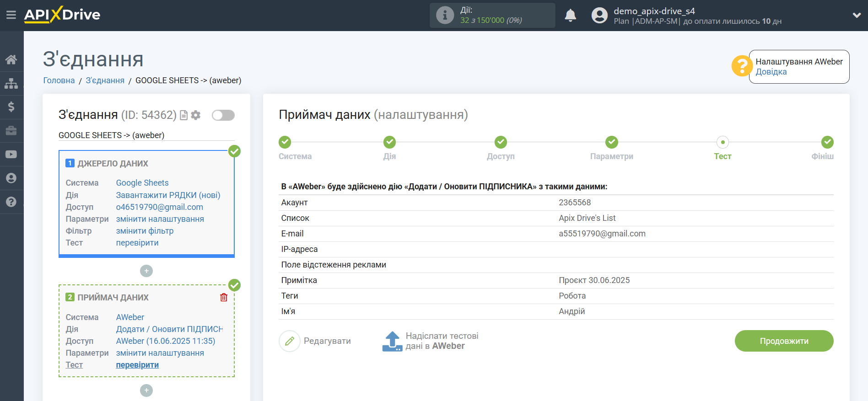
Task: Click the ApiX-Drive logo
Action: [62, 15]
